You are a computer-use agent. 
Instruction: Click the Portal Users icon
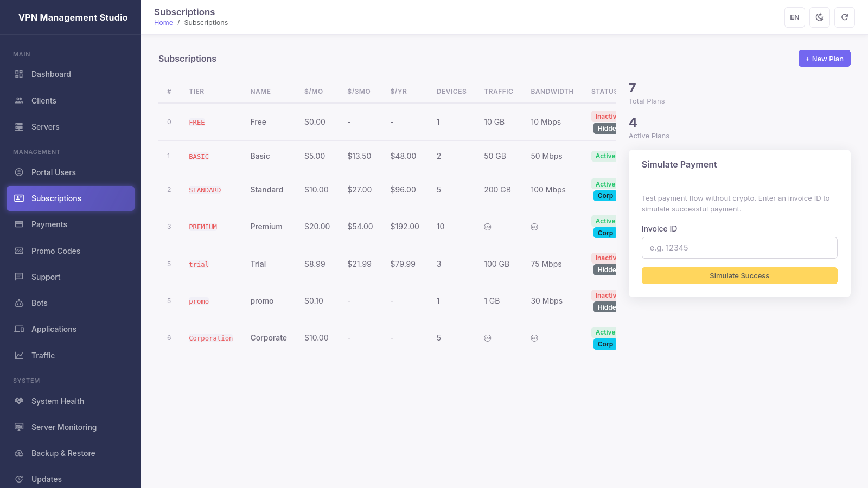(x=18, y=172)
